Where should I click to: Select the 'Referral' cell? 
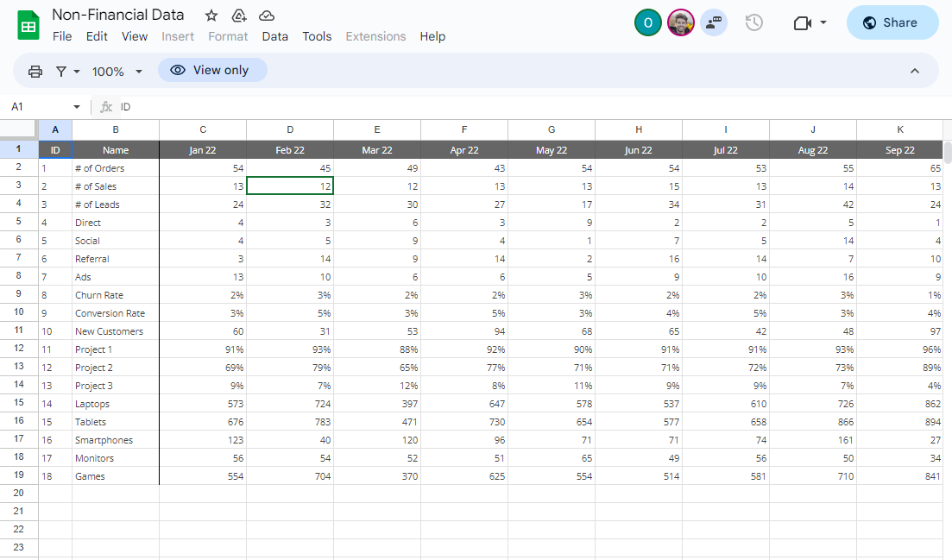(116, 259)
